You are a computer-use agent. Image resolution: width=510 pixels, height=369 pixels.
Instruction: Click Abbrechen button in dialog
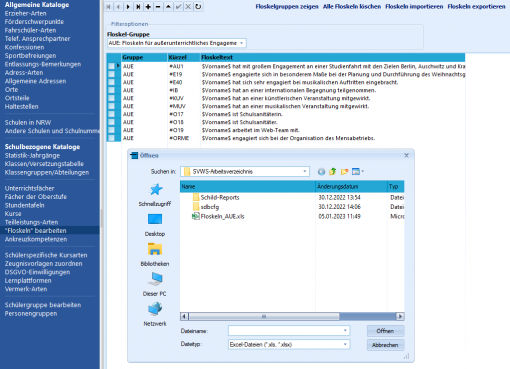(385, 345)
